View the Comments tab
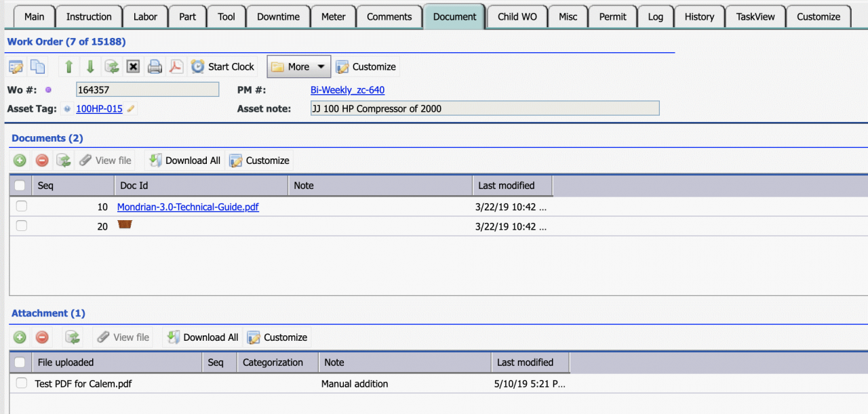The height and width of the screenshot is (414, 868). click(389, 17)
